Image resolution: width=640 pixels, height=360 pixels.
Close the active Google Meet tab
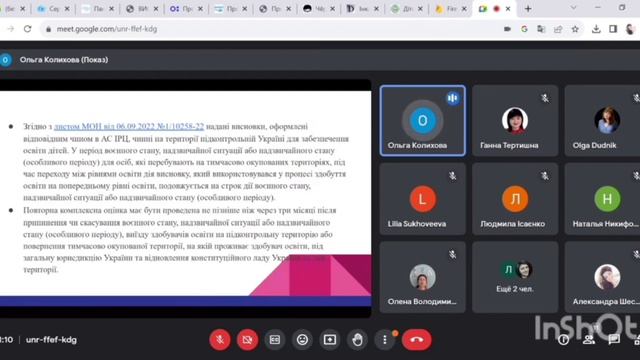508,9
